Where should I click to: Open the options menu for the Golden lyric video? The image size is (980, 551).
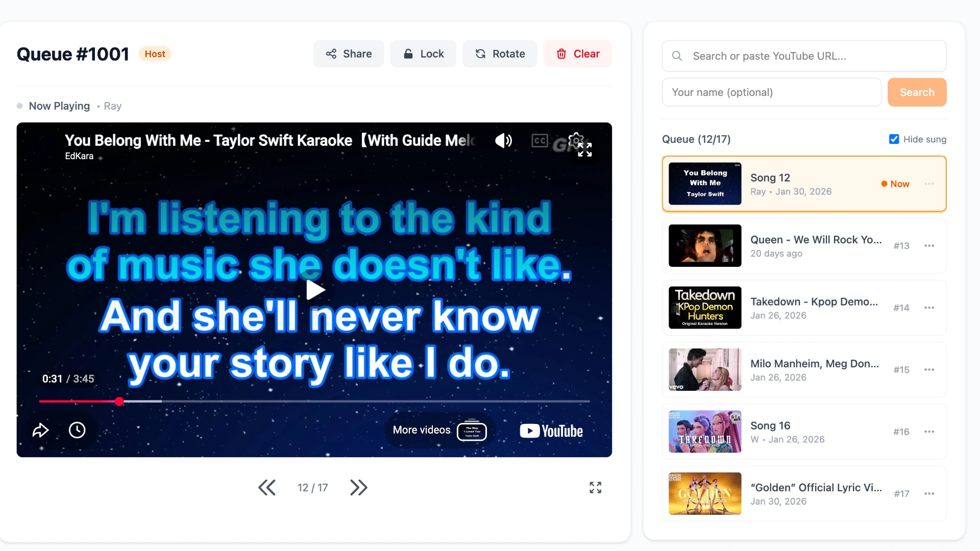click(929, 493)
